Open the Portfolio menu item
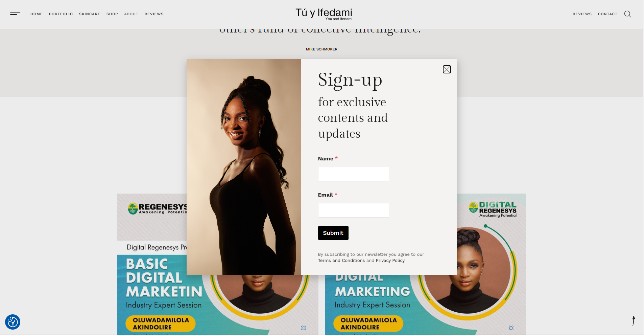 61,14
